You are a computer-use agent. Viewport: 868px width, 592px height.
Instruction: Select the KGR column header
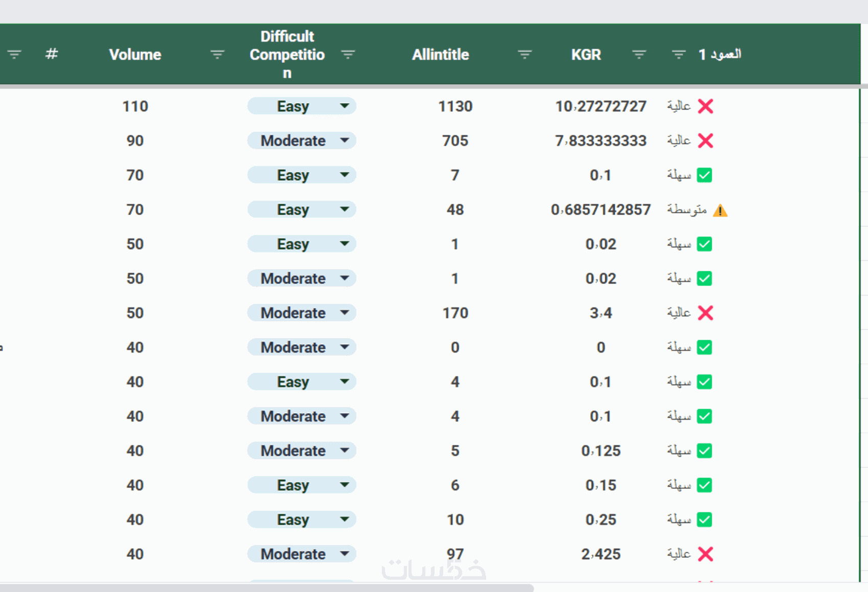click(x=586, y=54)
